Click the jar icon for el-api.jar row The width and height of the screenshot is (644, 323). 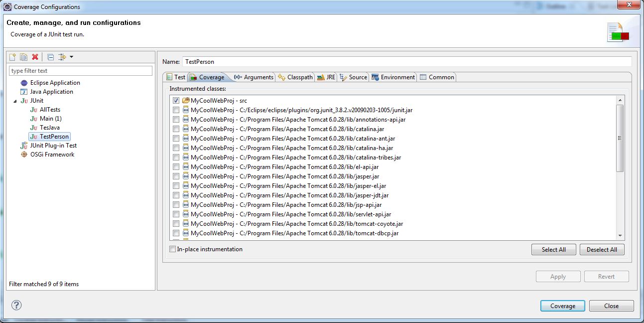pyautogui.click(x=186, y=167)
